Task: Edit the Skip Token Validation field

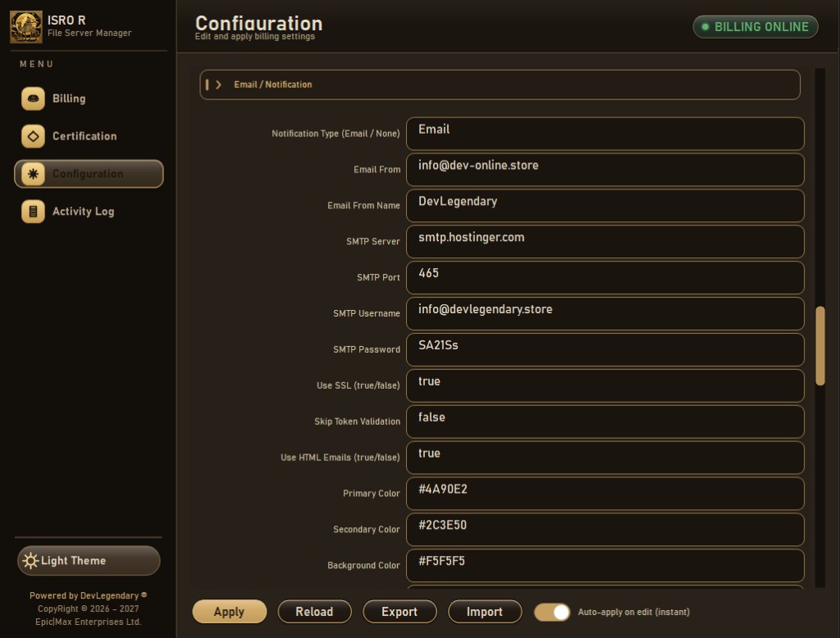Action: tap(605, 421)
